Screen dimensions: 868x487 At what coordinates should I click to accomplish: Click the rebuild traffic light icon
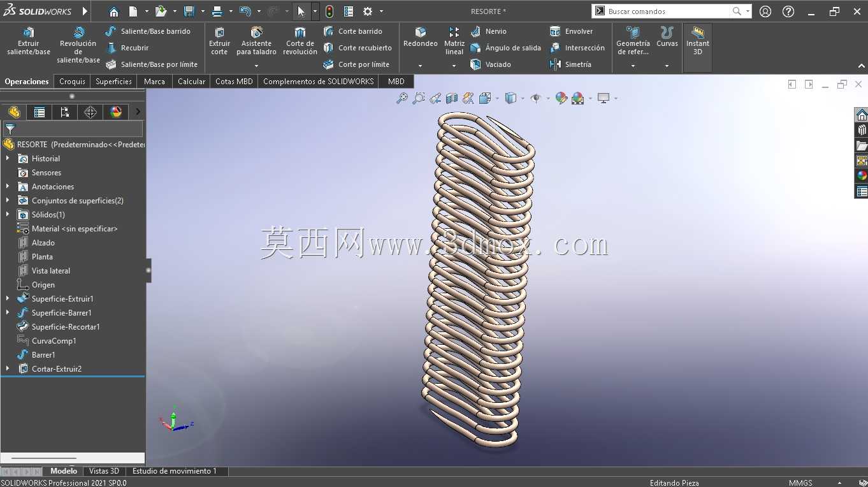tap(329, 11)
